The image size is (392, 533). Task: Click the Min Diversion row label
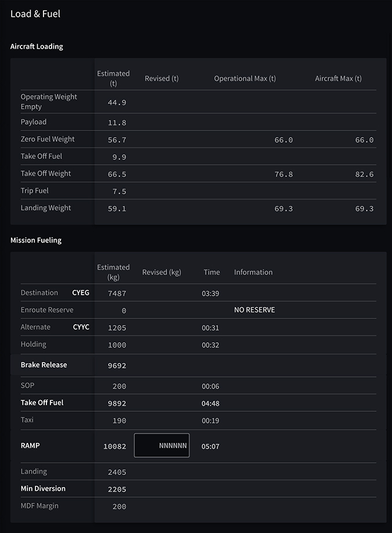click(x=43, y=488)
